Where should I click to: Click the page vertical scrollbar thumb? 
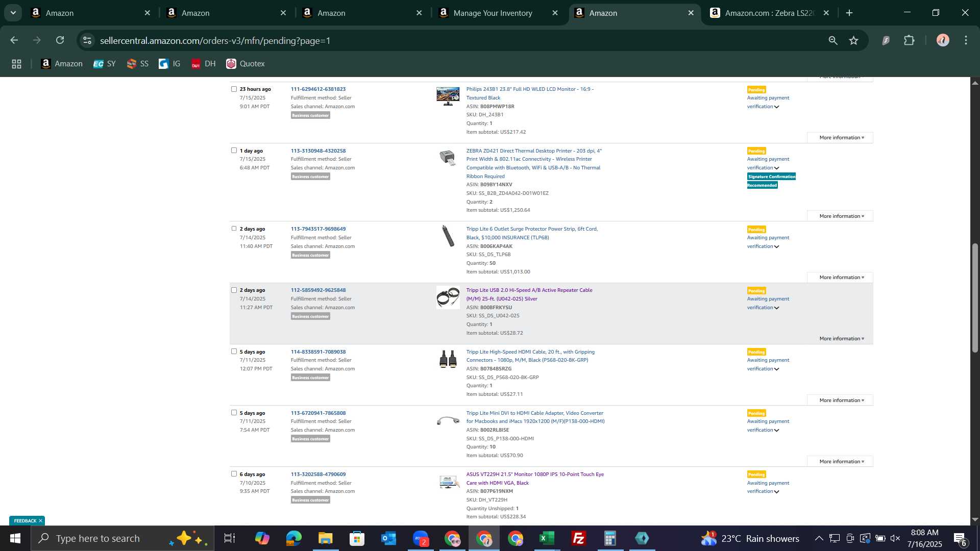click(975, 297)
